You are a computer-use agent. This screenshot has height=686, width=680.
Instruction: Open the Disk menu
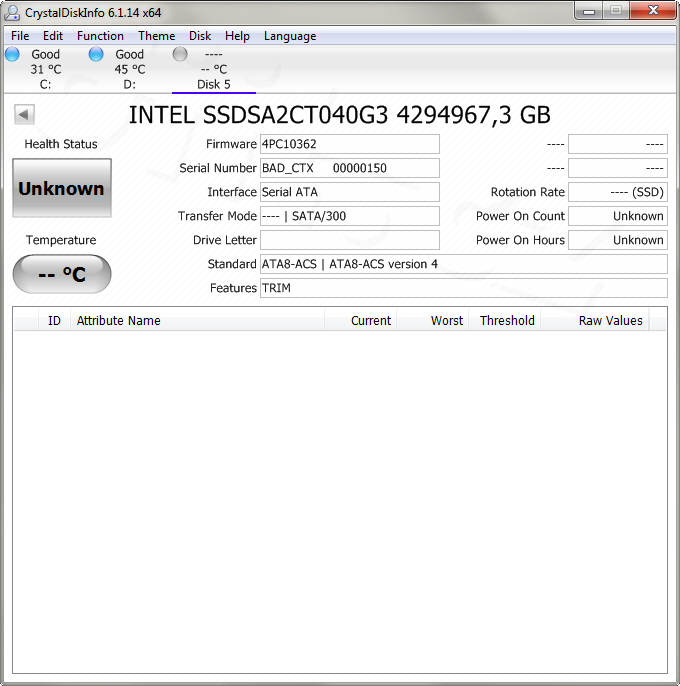[x=200, y=36]
